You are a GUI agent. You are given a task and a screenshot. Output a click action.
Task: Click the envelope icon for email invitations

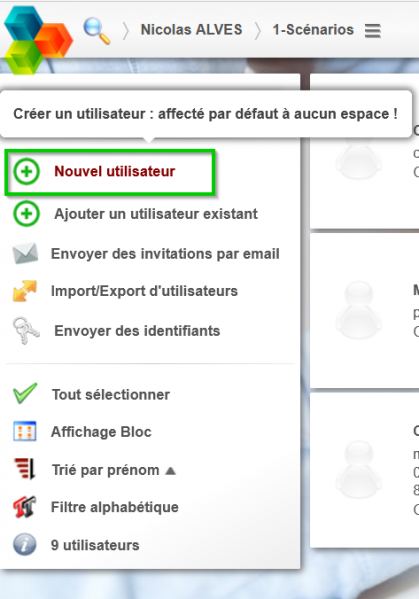[x=25, y=254]
